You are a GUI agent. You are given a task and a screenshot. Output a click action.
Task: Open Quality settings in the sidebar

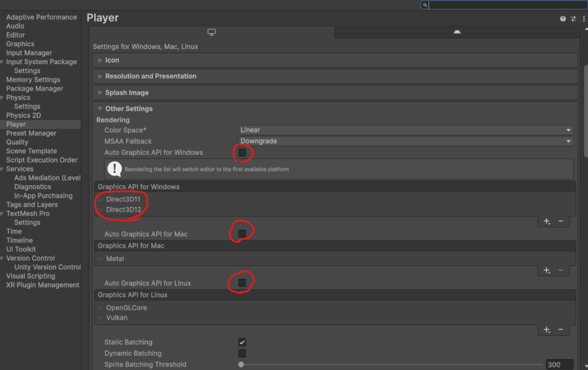point(17,142)
